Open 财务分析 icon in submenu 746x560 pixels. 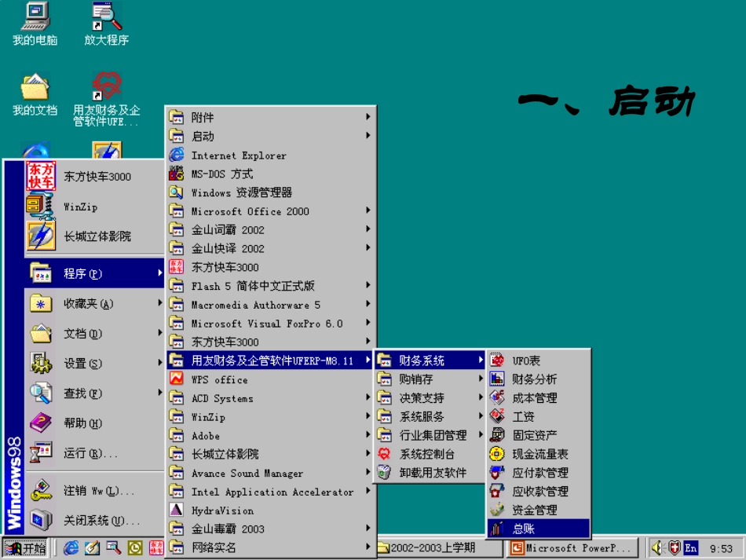pos(497,379)
